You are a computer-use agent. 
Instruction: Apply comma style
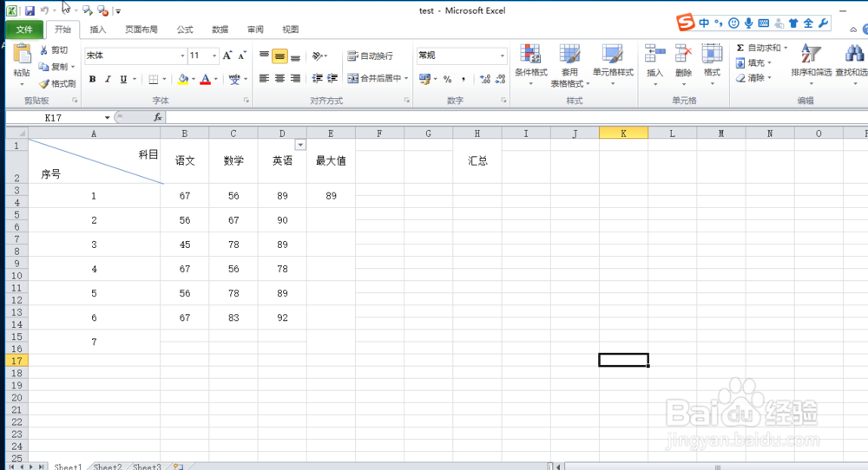point(463,79)
